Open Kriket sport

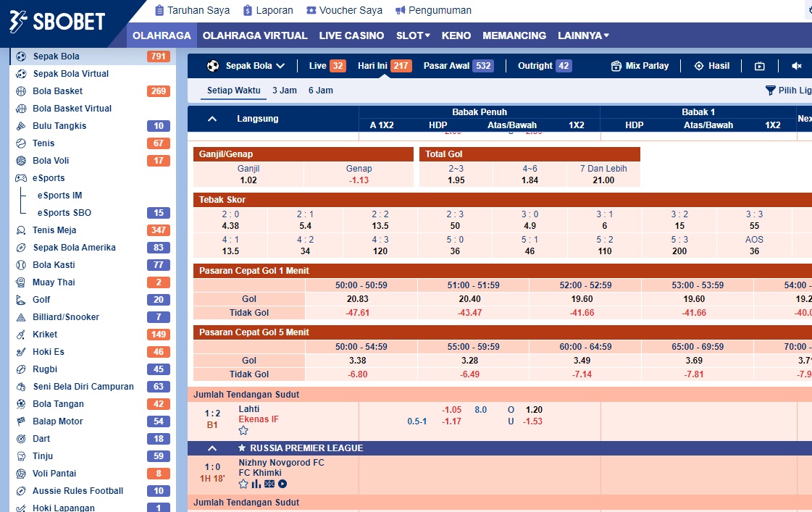[93, 335]
